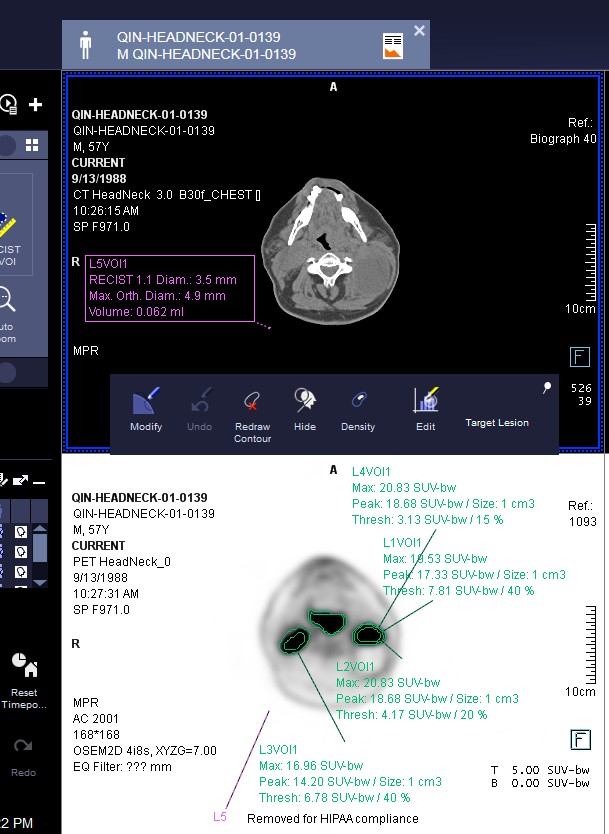
Task: Click the 'RECIST 1.1 Diam.: 3.5 mm' measurement
Action: 163,280
